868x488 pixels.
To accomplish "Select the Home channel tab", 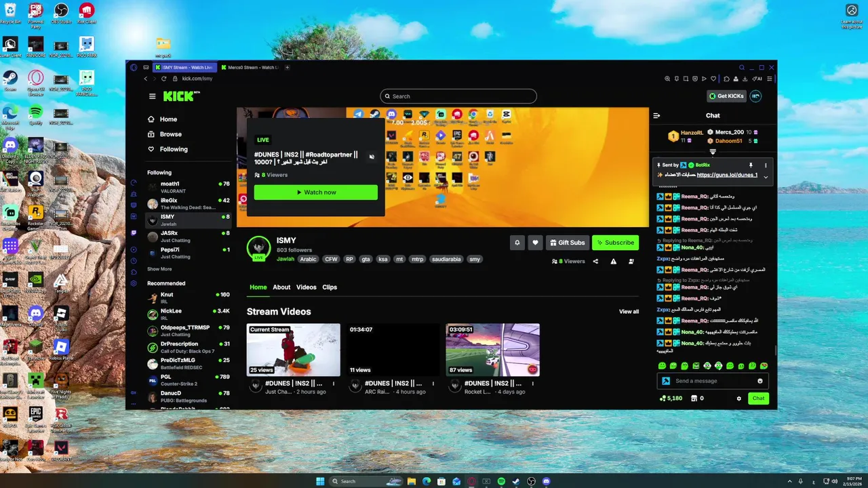I will (258, 287).
